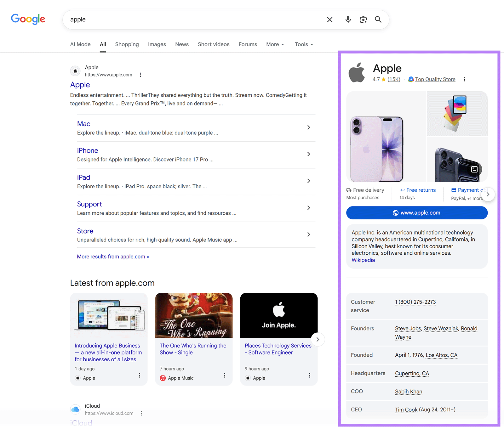Expand the Mac sitelink chevron
The image size is (504, 429).
(308, 128)
